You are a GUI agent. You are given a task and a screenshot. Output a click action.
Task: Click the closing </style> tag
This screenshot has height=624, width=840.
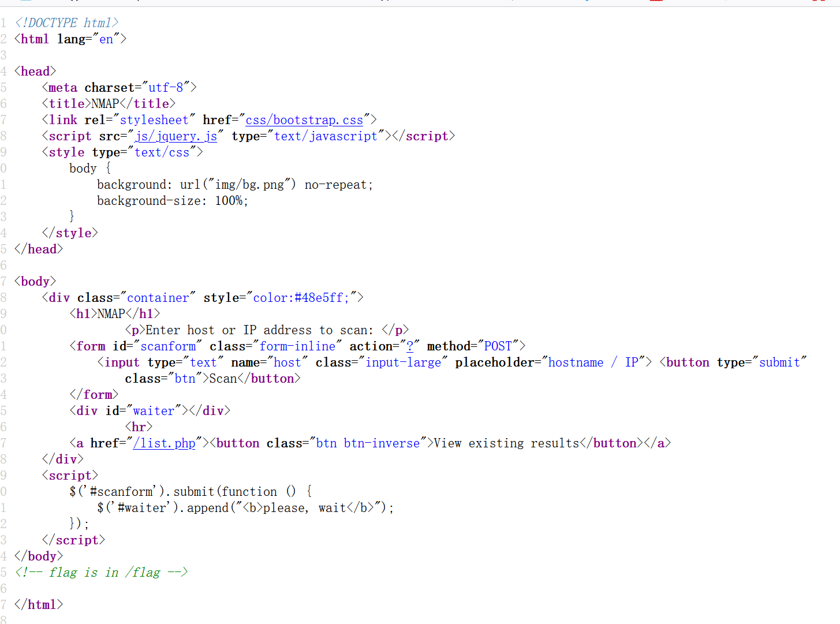coord(70,233)
